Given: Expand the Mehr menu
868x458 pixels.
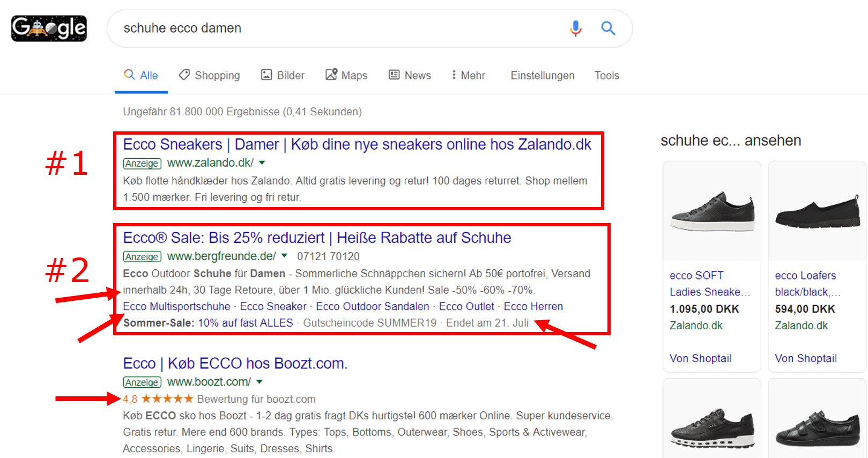Looking at the screenshot, I should pyautogui.click(x=468, y=76).
